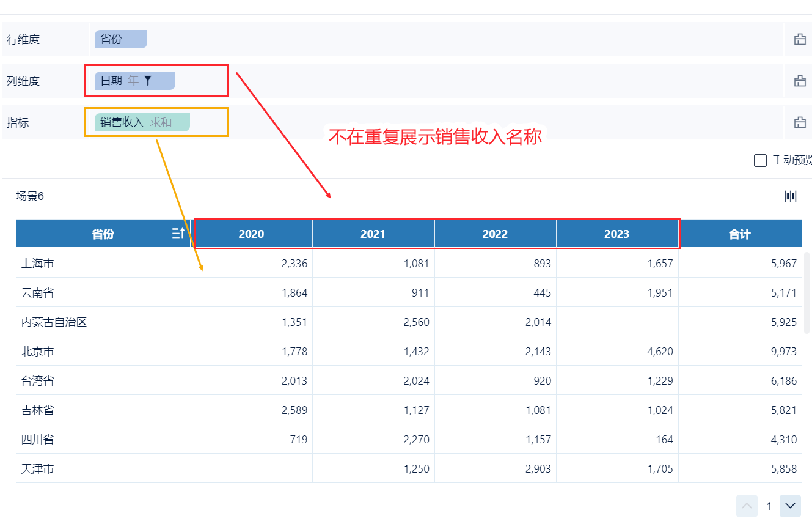This screenshot has width=812, height=521.
Task: Click the 台湾省 total 6,186
Action: point(784,381)
